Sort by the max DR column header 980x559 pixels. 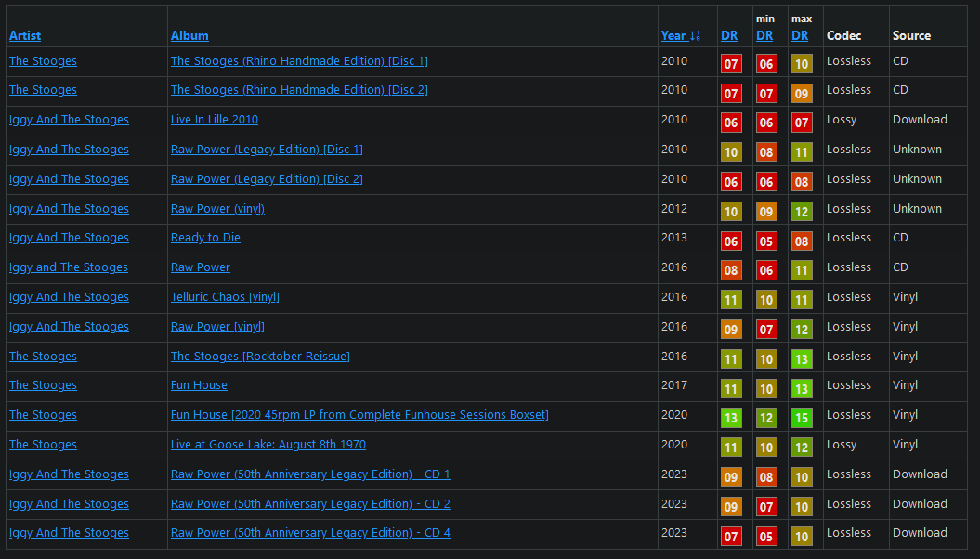pyautogui.click(x=800, y=35)
